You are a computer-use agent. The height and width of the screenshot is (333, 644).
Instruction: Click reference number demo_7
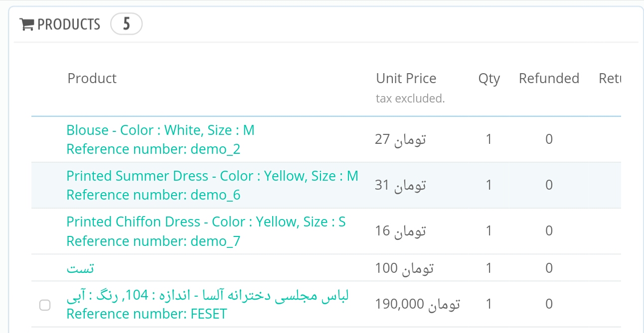(x=153, y=241)
